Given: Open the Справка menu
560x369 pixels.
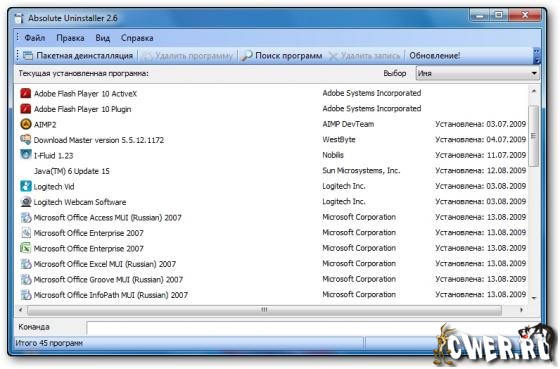Looking at the screenshot, I should 137,38.
